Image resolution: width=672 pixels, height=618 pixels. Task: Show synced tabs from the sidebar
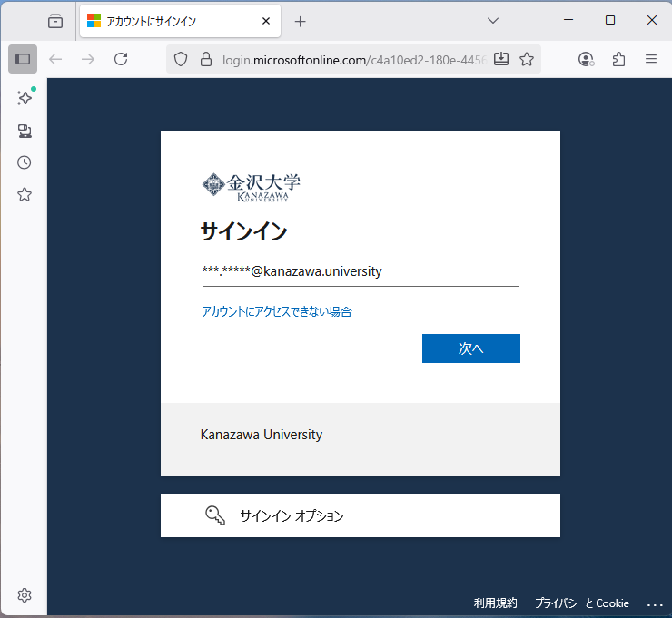pyautogui.click(x=25, y=131)
